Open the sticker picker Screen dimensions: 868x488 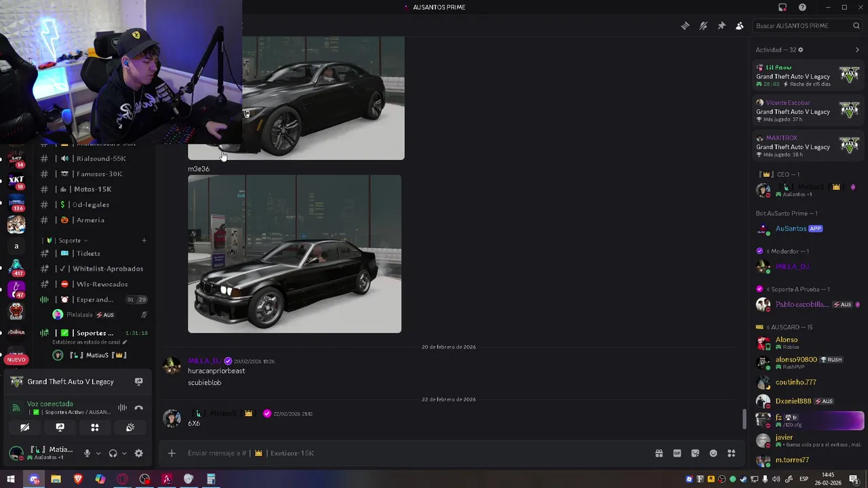pyautogui.click(x=695, y=453)
